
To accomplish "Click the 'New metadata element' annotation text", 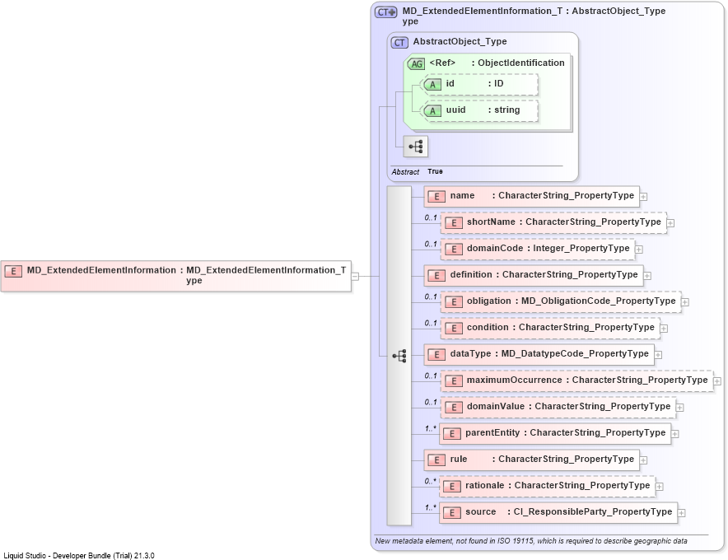I will point(531,541).
